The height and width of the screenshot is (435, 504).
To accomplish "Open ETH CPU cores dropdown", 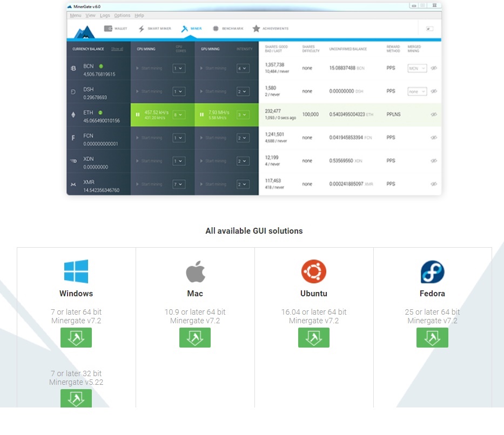I will 179,114.
